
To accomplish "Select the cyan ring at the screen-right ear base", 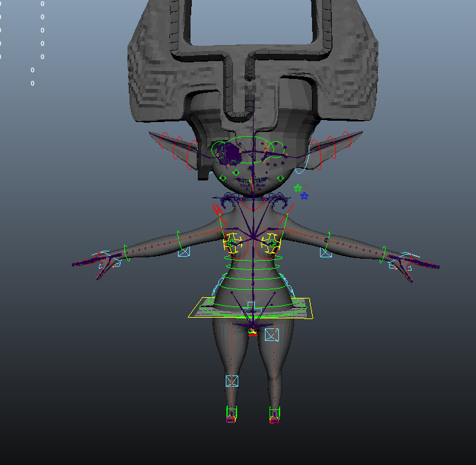I will [302, 159].
